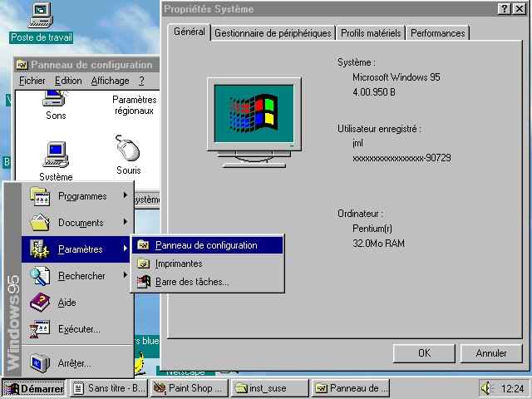This screenshot has height=399, width=532.
Task: Expand the Rechercher submenu arrow
Action: tap(126, 274)
